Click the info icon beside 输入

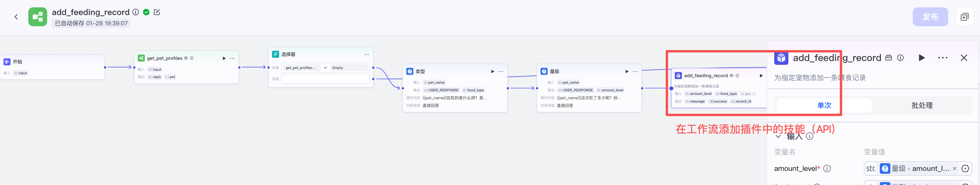coord(810,136)
